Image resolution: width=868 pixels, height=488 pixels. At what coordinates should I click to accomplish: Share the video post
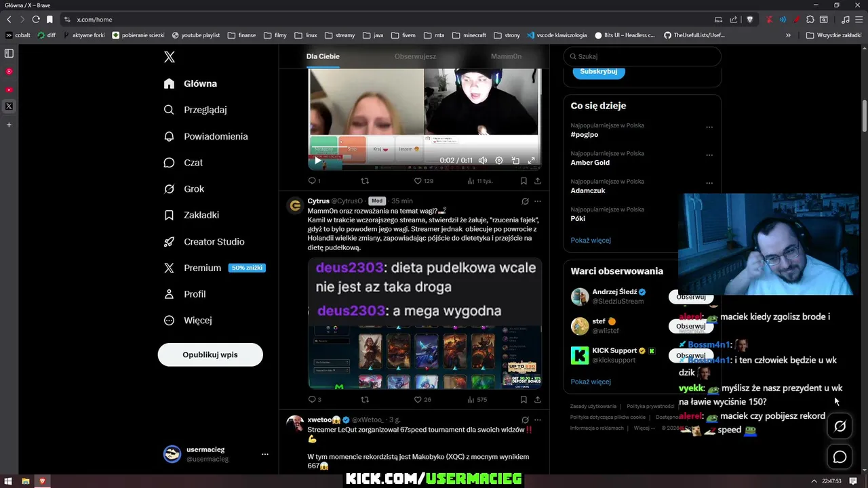point(538,181)
